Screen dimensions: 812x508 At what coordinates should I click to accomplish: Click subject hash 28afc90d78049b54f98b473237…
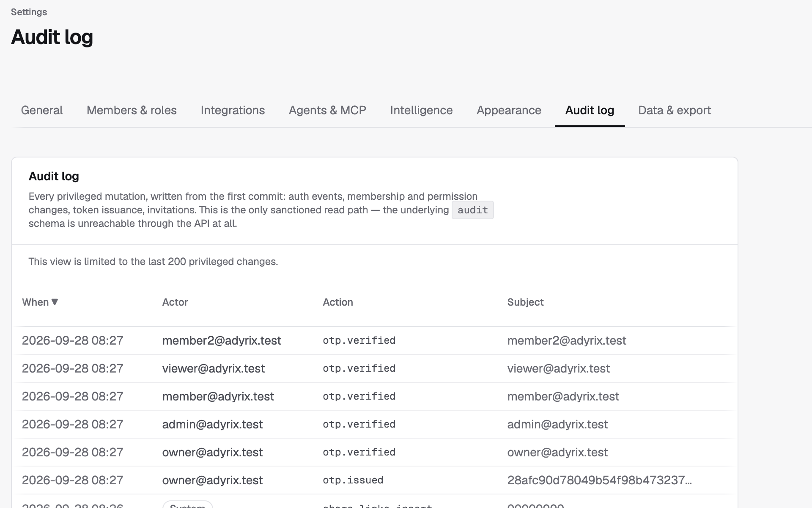pos(600,480)
